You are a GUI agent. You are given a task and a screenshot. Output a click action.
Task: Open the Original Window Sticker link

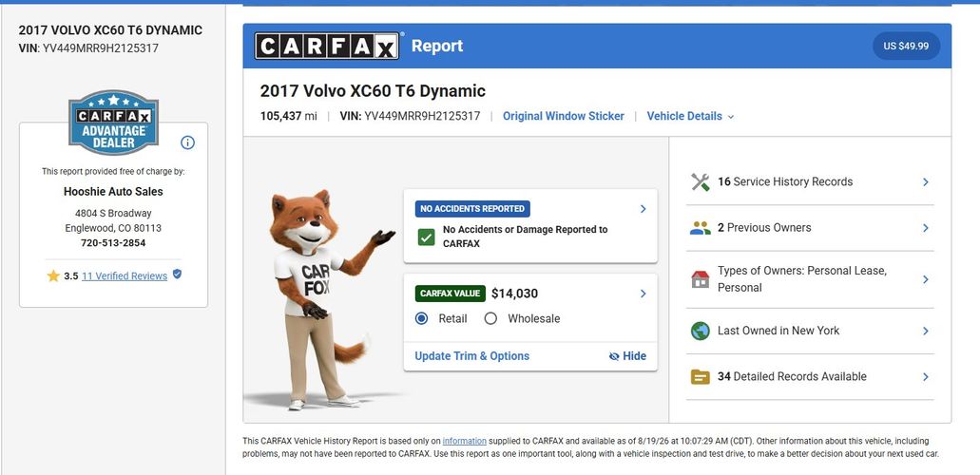tap(563, 116)
